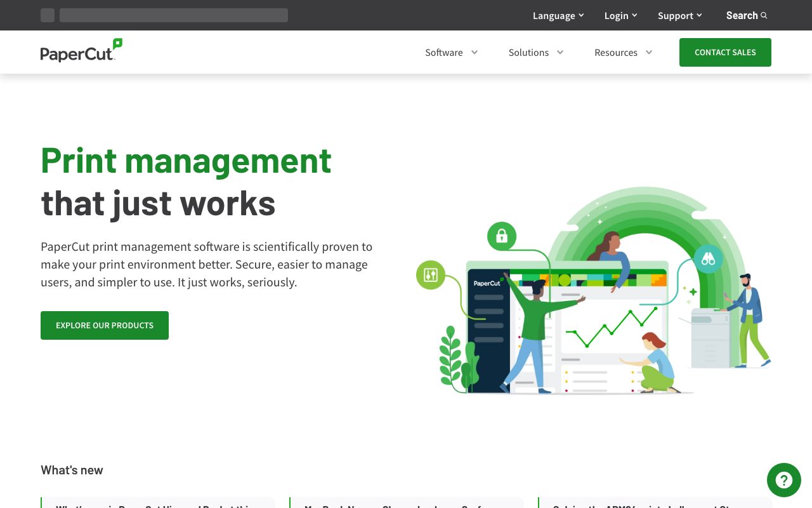Click the chevron beside Software
The height and width of the screenshot is (508, 812).
click(x=474, y=53)
